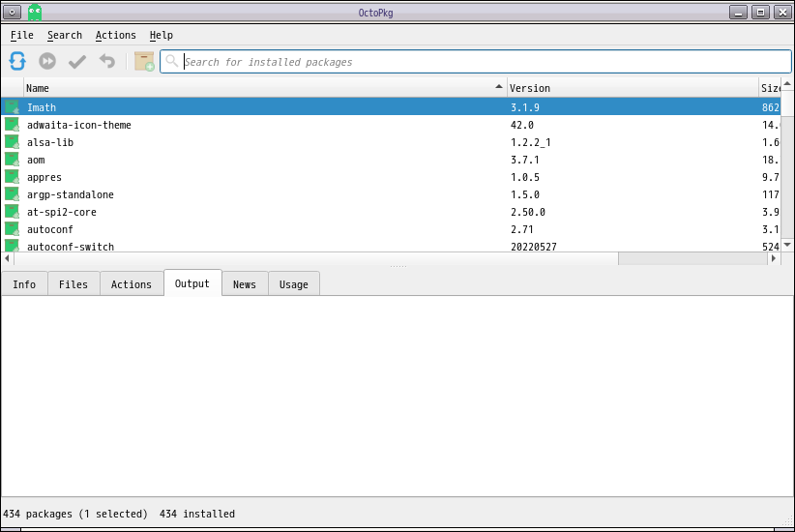Open the Search menu
Image resolution: width=795 pixels, height=532 pixels.
(65, 35)
